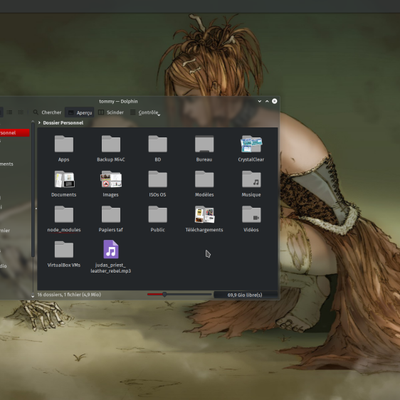Click the 'Musique' folder name text

(251, 195)
